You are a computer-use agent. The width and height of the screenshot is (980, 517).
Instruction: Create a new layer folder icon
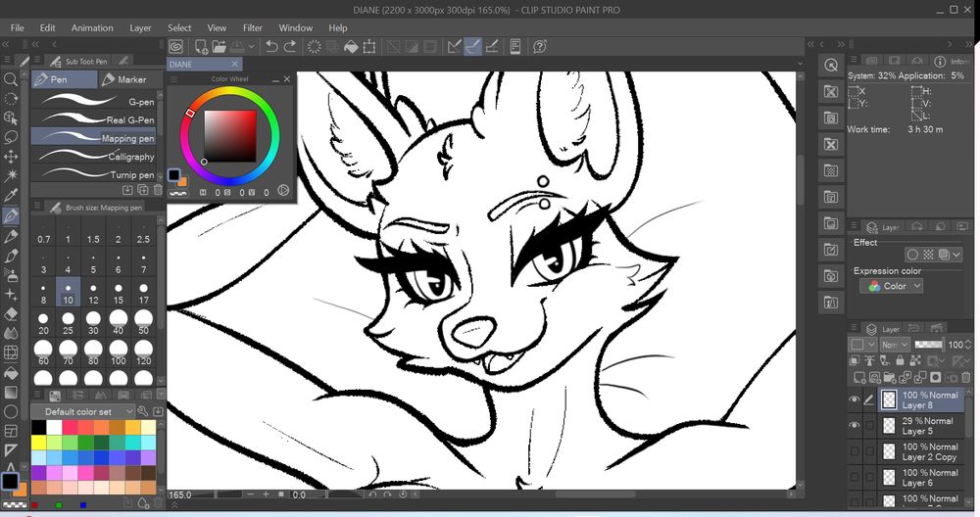pos(890,377)
